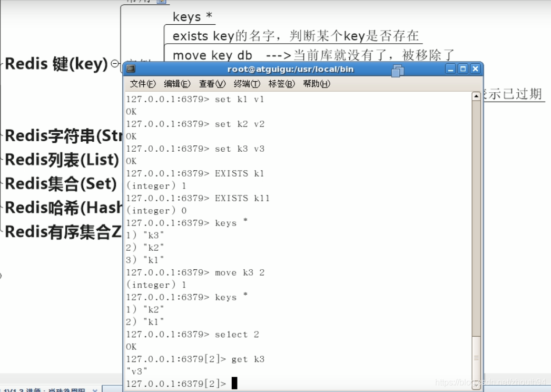Viewport: 551px width, 392px height.
Task: Select the 'exists key的名字' mind map node
Action: click(296, 35)
